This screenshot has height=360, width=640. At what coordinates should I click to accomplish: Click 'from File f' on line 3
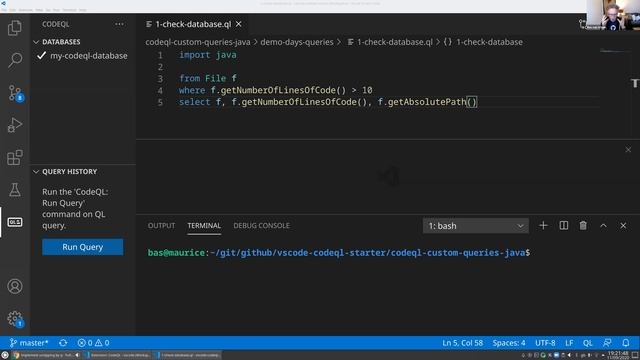(207, 78)
